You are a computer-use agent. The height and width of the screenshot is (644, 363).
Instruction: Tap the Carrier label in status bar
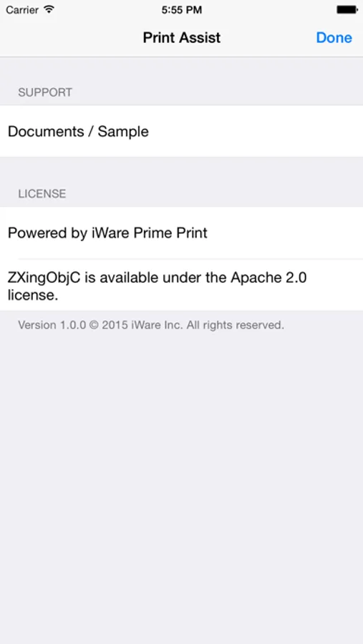click(23, 10)
